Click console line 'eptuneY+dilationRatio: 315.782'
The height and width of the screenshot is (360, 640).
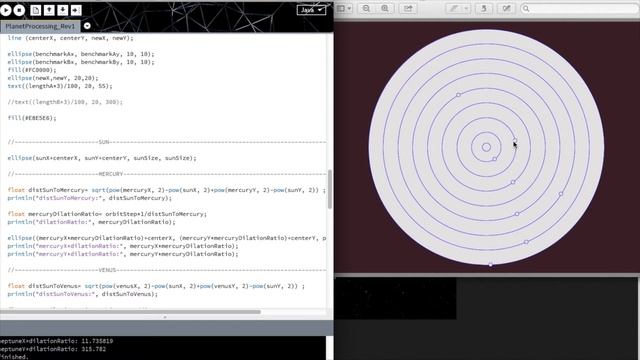click(x=53, y=349)
